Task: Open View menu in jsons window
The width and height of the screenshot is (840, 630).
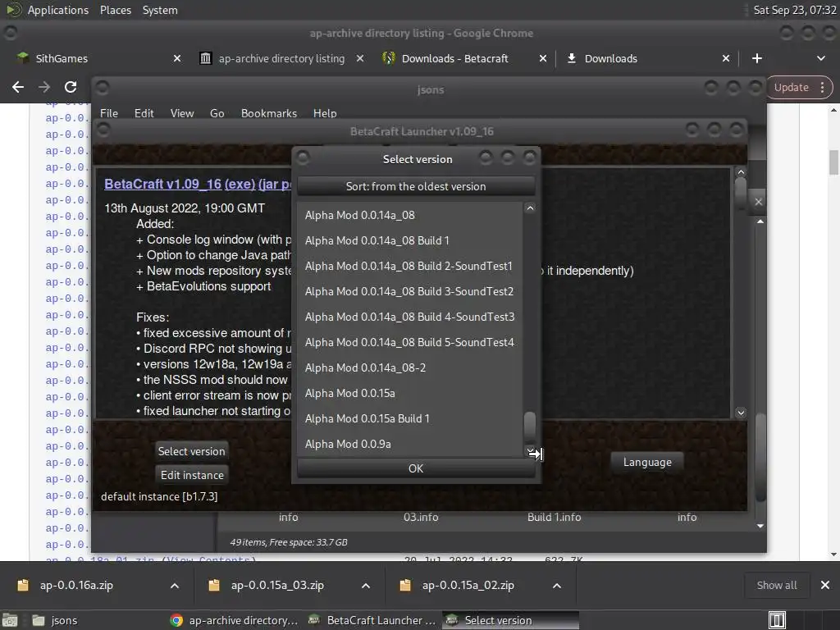Action: [182, 113]
